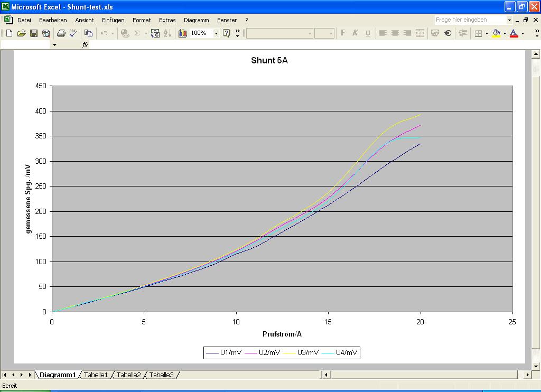Type a question in the help box

tap(469, 20)
